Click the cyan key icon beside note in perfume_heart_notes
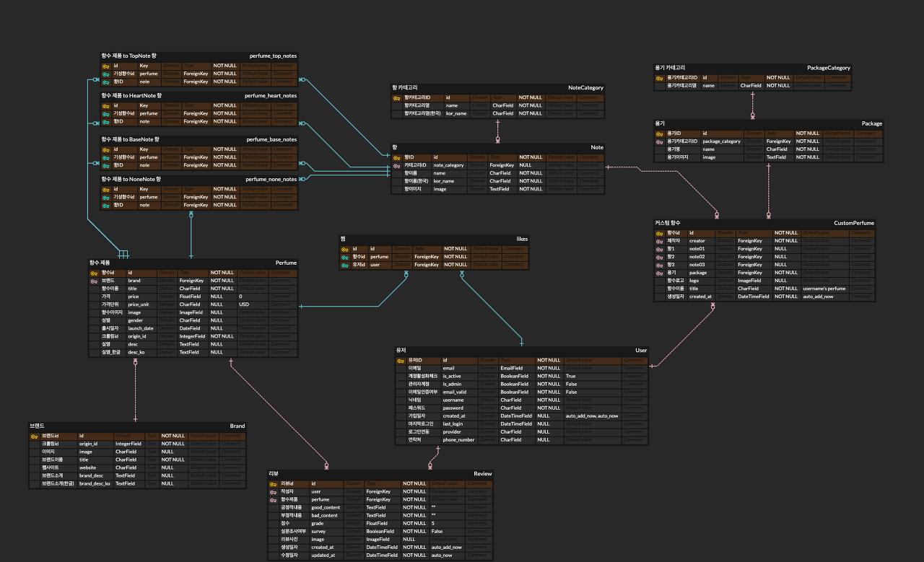This screenshot has height=562, width=924. pos(105,121)
